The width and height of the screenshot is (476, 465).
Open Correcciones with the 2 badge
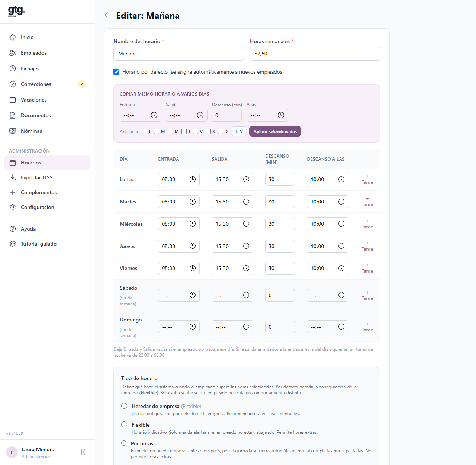coord(47,84)
